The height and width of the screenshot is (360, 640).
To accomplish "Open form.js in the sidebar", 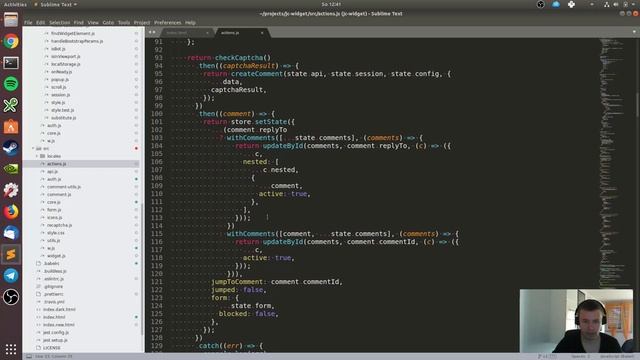I will tap(54, 210).
